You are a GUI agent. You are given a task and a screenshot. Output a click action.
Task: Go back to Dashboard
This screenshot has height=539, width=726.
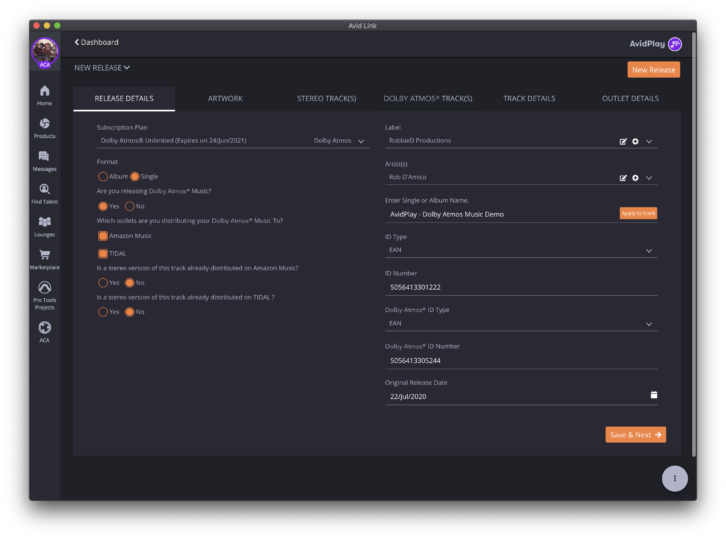(96, 42)
